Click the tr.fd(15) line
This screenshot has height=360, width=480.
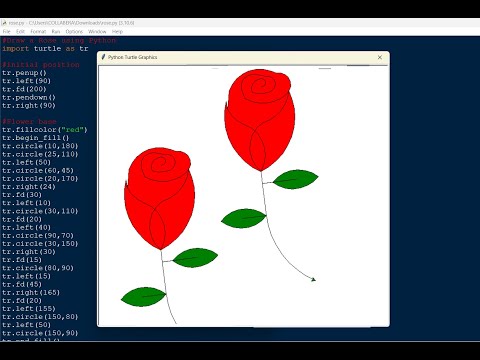[x=22, y=260]
